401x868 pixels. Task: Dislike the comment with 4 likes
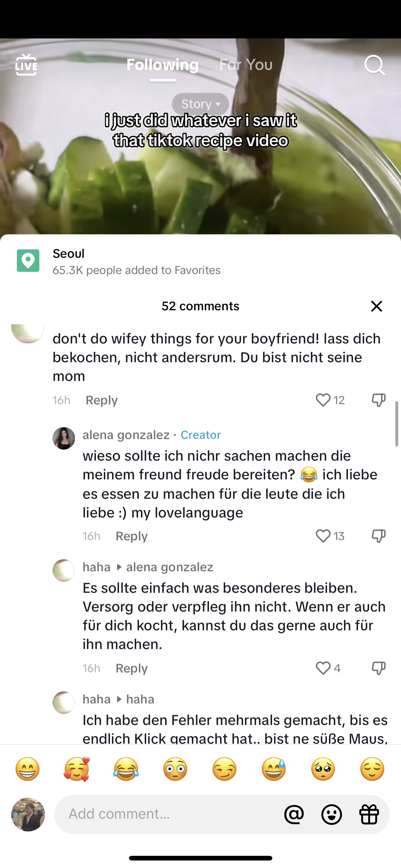379,668
